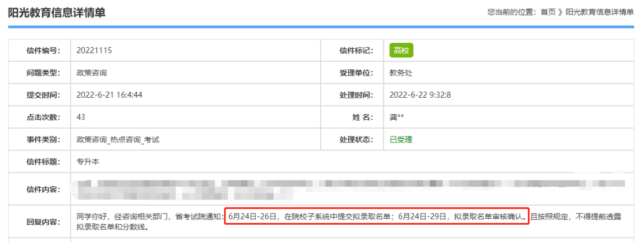644x242 pixels.
Task: Click the green 已受理 status text
Action: coord(401,139)
